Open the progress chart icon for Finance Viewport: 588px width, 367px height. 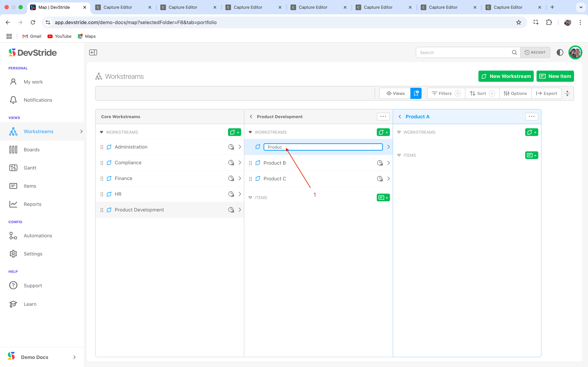point(231,178)
